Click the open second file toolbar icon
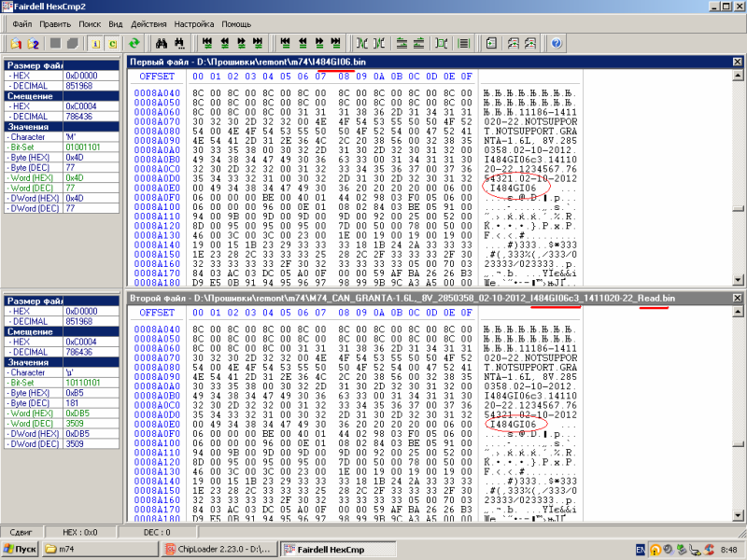Viewport: 747px width, 560px height. click(34, 43)
